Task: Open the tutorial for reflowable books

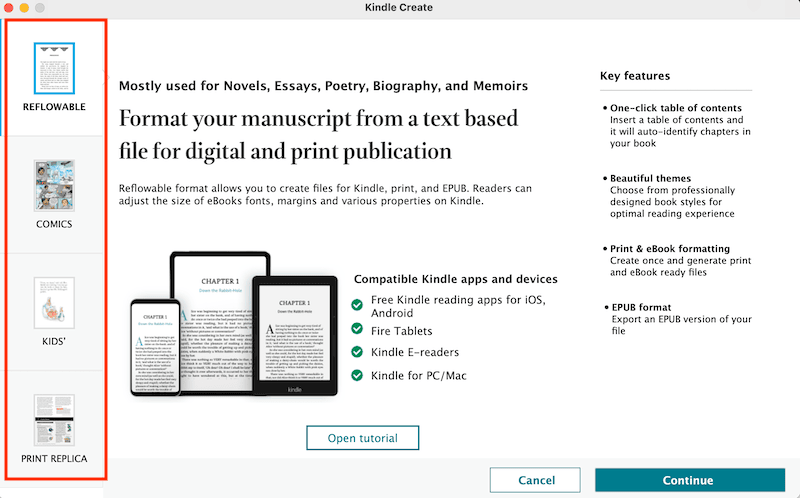Action: coord(363,438)
